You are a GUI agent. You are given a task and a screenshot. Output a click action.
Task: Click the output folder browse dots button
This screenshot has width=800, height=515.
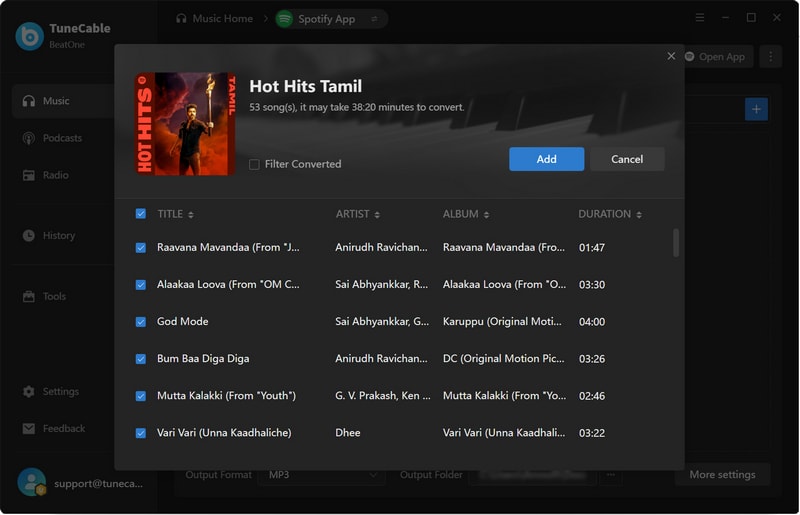tap(611, 475)
